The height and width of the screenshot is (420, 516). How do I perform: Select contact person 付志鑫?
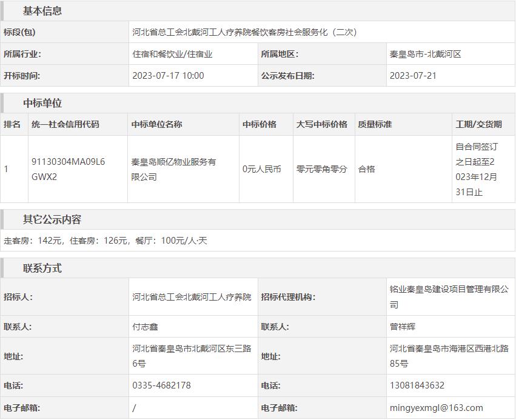[145, 327]
